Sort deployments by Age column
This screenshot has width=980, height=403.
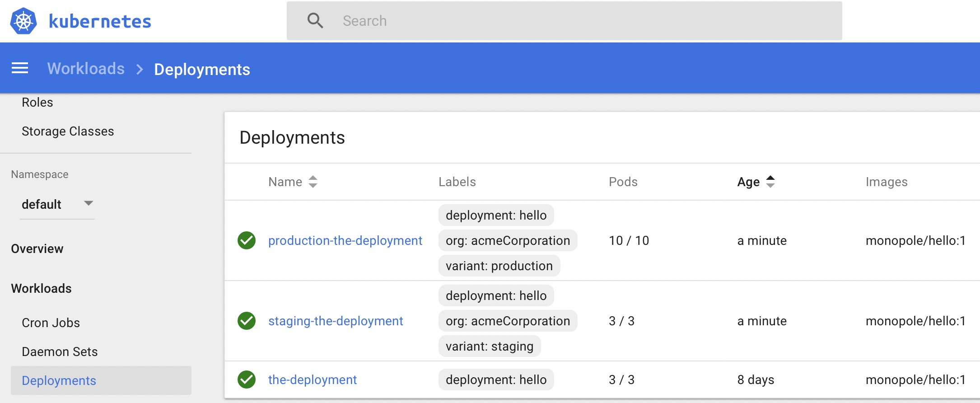[748, 182]
